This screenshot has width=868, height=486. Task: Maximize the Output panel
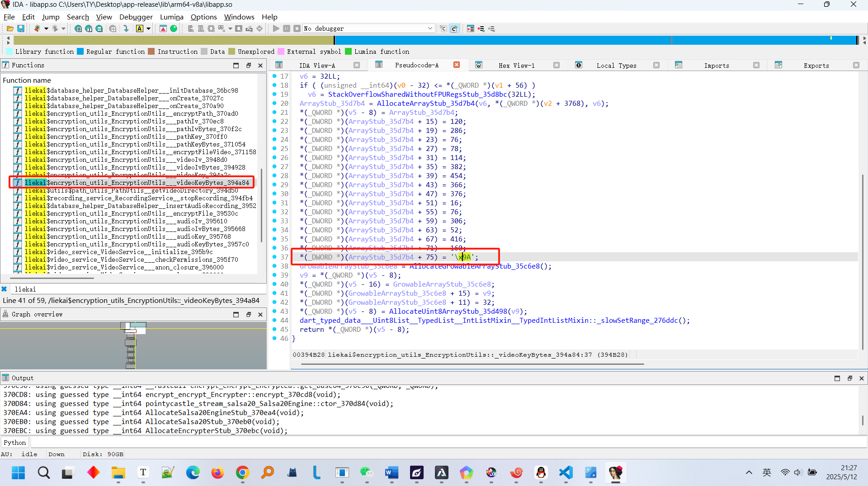837,378
